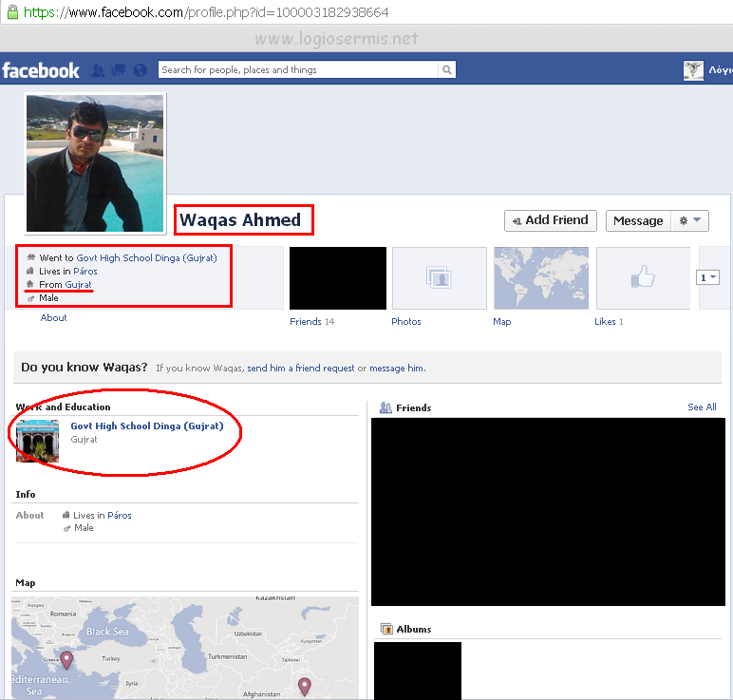Image resolution: width=733 pixels, height=700 pixels.
Task: Click the home icon beside From Gujrat
Action: [30, 284]
